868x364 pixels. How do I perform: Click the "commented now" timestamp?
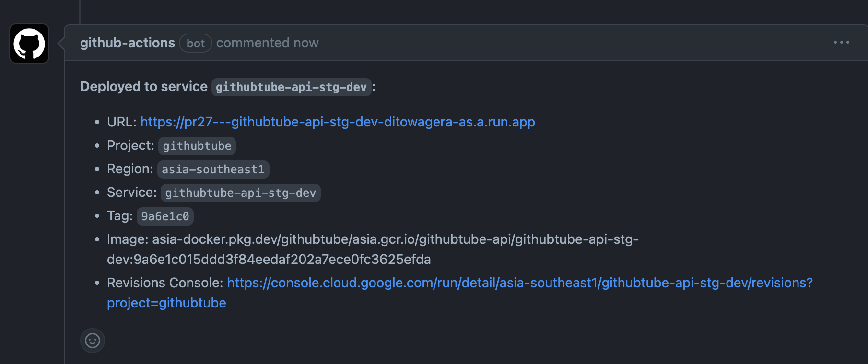267,43
